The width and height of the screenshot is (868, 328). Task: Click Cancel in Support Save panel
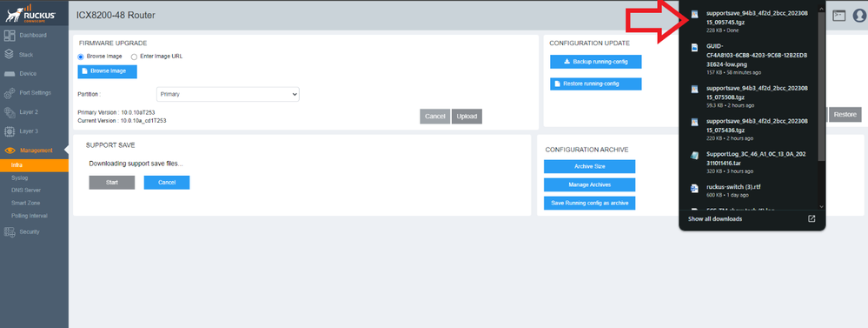point(167,183)
